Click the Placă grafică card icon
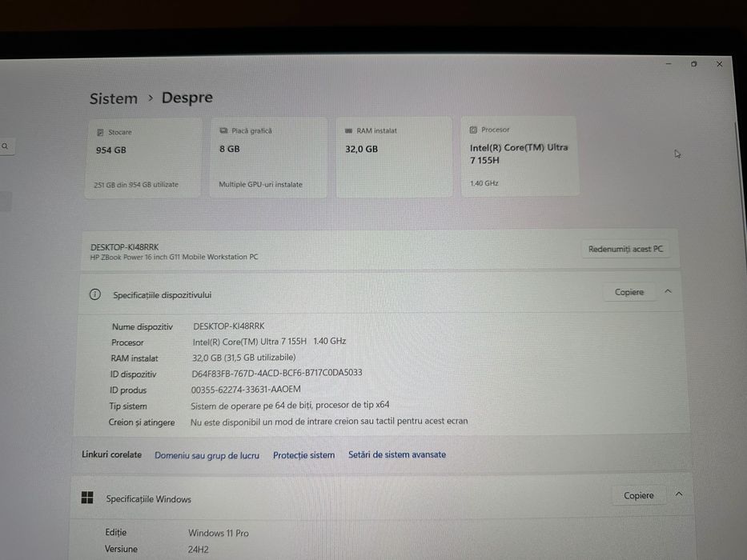The image size is (747, 560). (x=223, y=130)
